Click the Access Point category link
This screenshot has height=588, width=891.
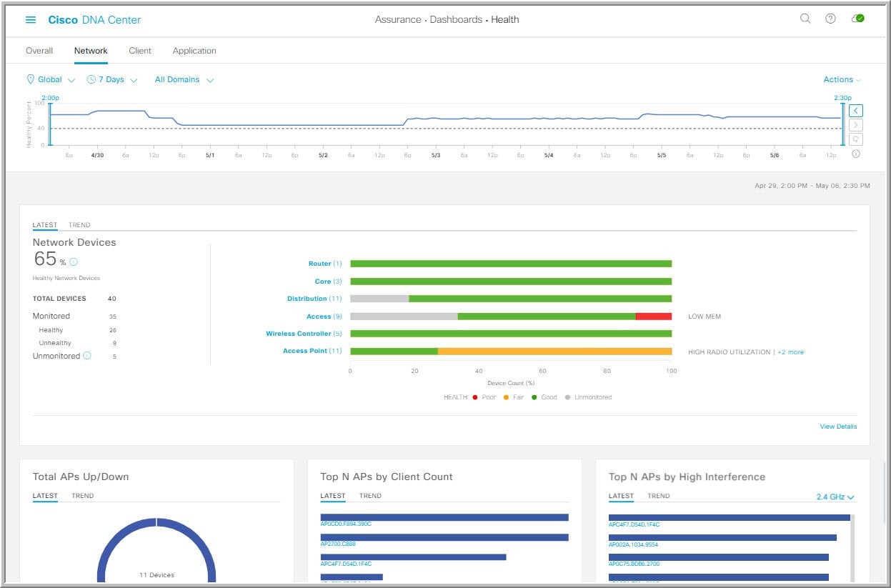tap(305, 351)
